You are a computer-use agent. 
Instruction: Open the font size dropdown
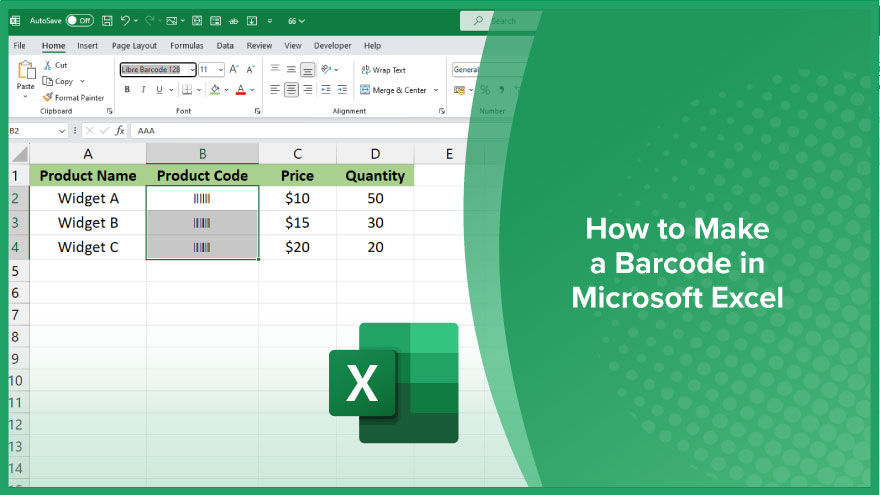[x=221, y=70]
